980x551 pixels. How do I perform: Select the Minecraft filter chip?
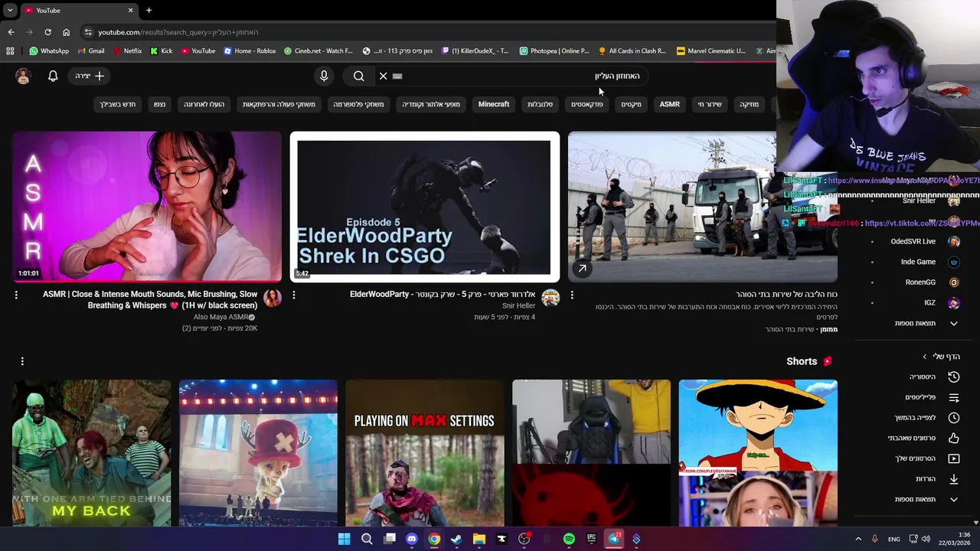click(x=494, y=104)
